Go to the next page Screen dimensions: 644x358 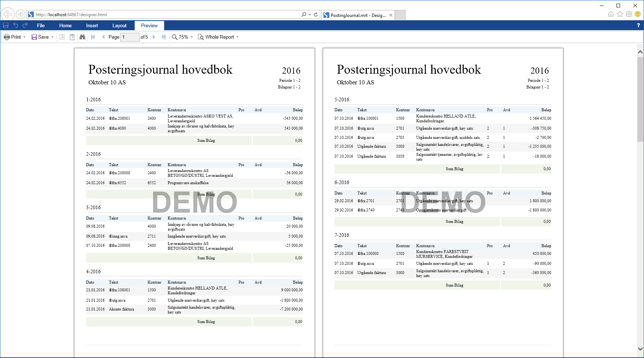point(154,37)
